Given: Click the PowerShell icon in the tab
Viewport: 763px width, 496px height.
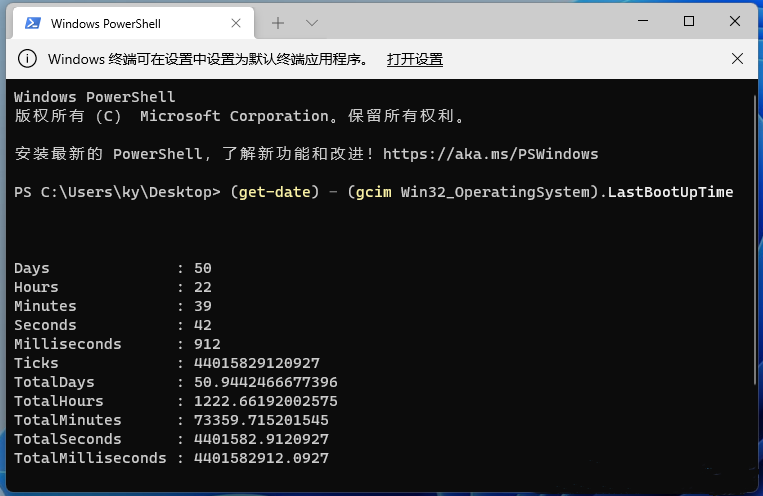Looking at the screenshot, I should [33, 23].
